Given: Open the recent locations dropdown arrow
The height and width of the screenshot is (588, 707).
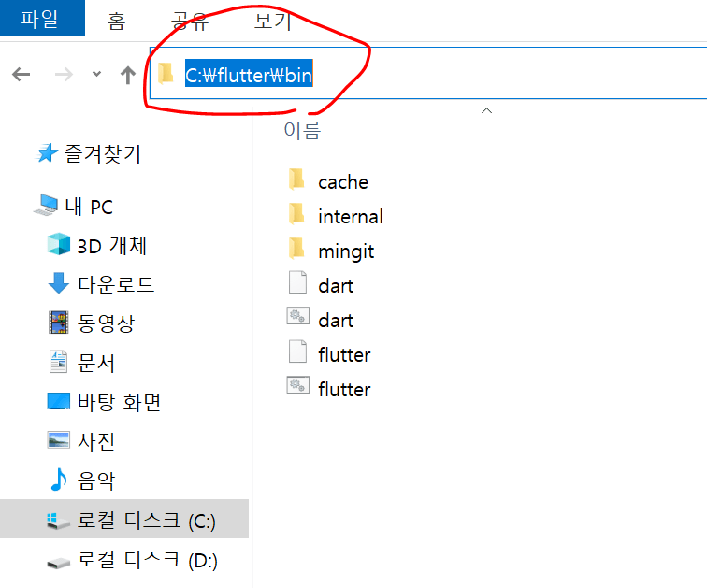Looking at the screenshot, I should pyautogui.click(x=96, y=74).
